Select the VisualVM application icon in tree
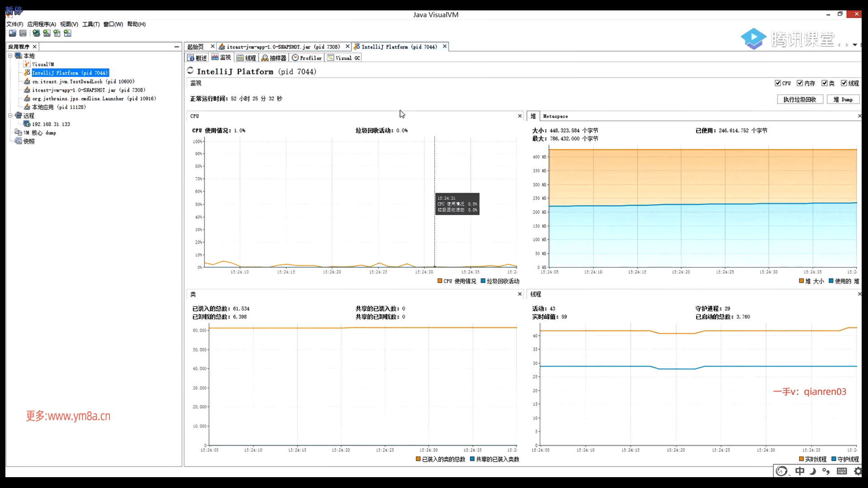 tap(27, 64)
